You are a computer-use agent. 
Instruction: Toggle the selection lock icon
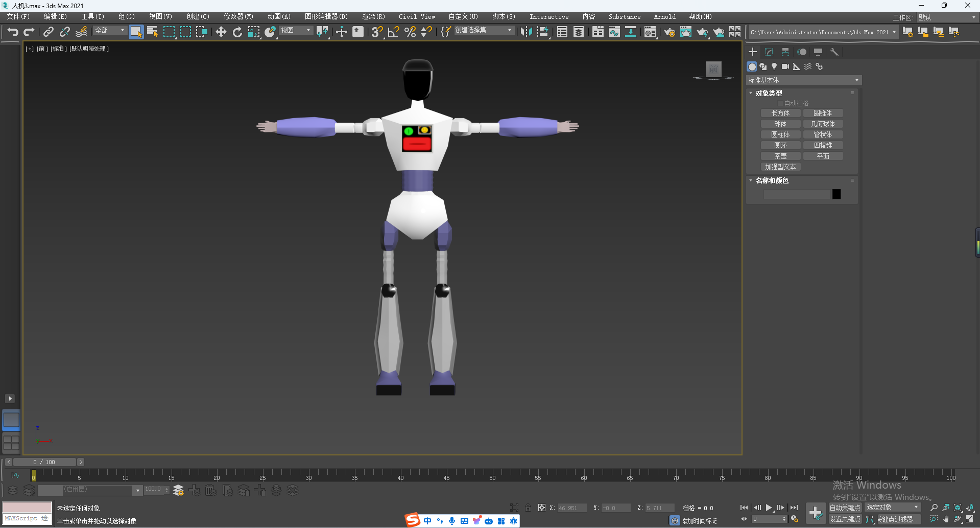[x=528, y=508]
